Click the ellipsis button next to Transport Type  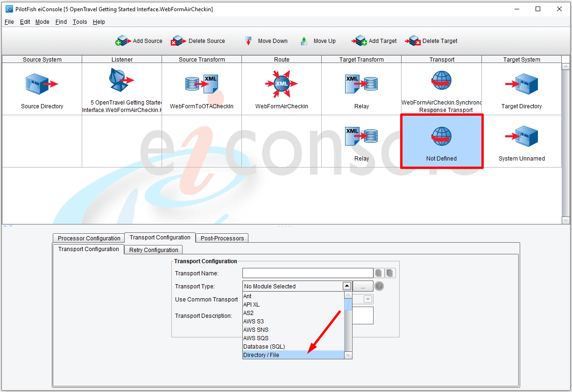tap(363, 286)
